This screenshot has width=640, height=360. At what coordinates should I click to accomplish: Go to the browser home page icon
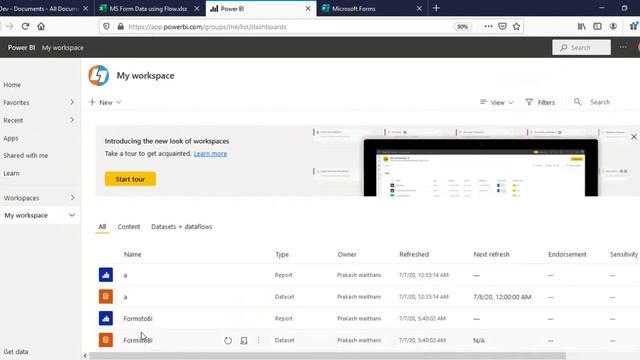[41, 27]
